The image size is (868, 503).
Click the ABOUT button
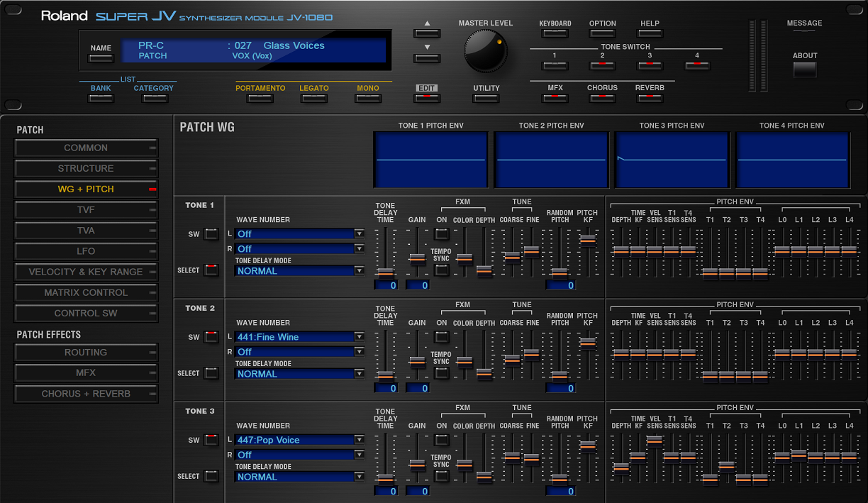click(x=805, y=70)
